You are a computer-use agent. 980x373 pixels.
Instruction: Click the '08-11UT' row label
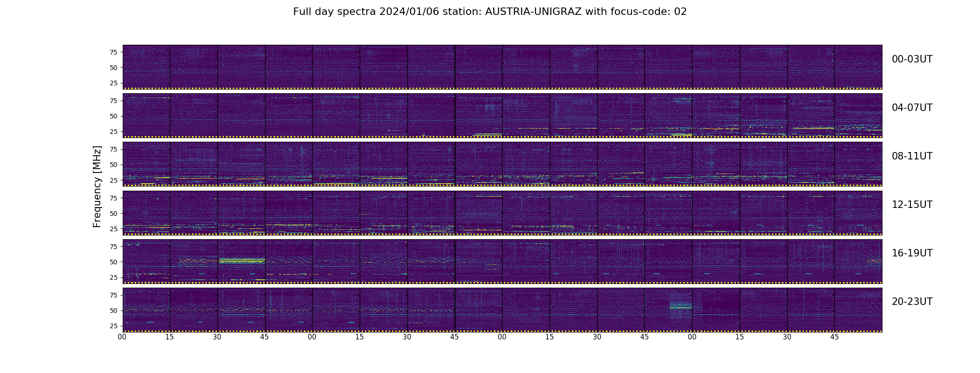pos(912,156)
